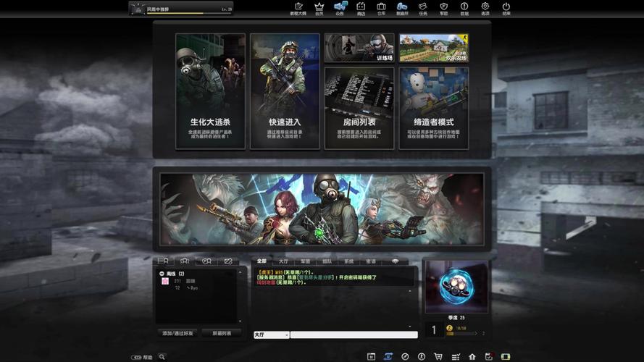This screenshot has width=644, height=362.
Task: Open the 生化大逃杀 mode card
Action: [x=210, y=91]
